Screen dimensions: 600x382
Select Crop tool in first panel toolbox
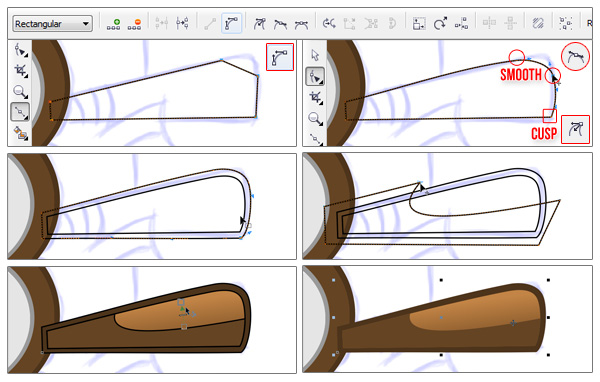20,71
